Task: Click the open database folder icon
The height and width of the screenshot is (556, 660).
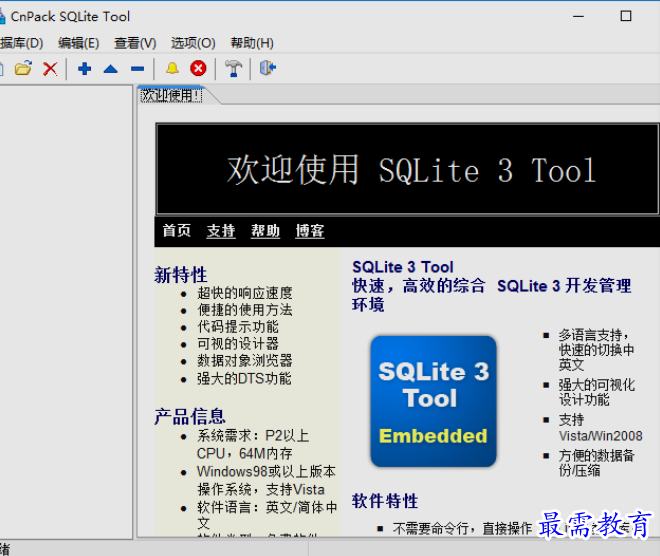Action: click(23, 68)
